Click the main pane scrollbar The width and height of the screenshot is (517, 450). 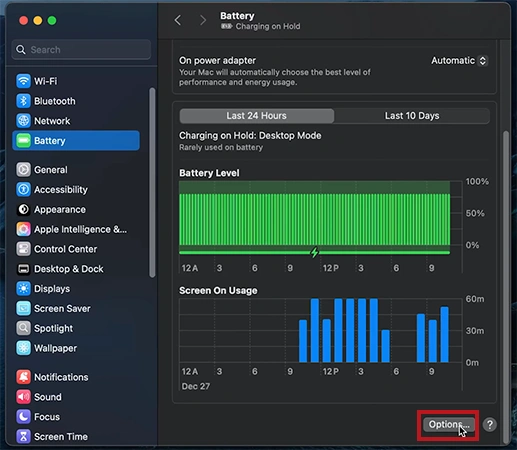(x=506, y=287)
